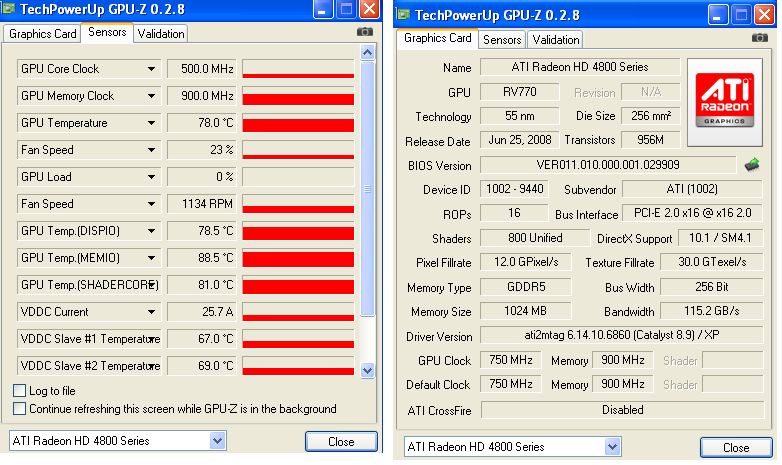The width and height of the screenshot is (782, 465).
Task: Click the screenshot camera icon in the Sensors window
Action: click(365, 32)
